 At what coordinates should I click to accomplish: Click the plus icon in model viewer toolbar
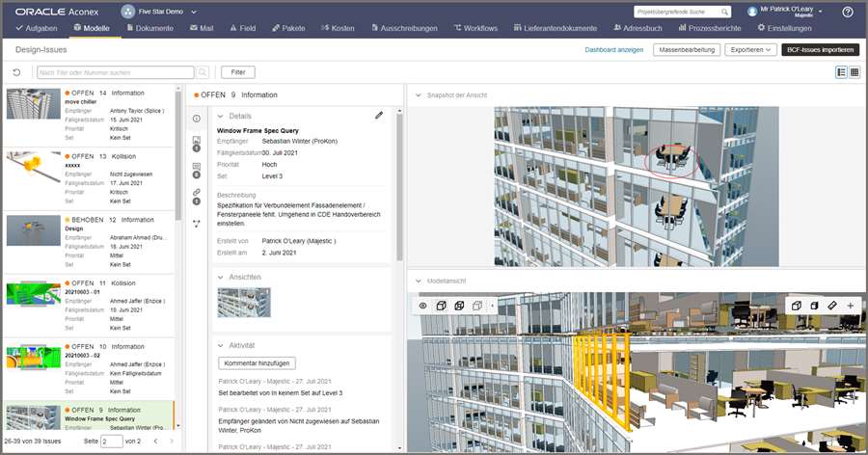point(850,306)
